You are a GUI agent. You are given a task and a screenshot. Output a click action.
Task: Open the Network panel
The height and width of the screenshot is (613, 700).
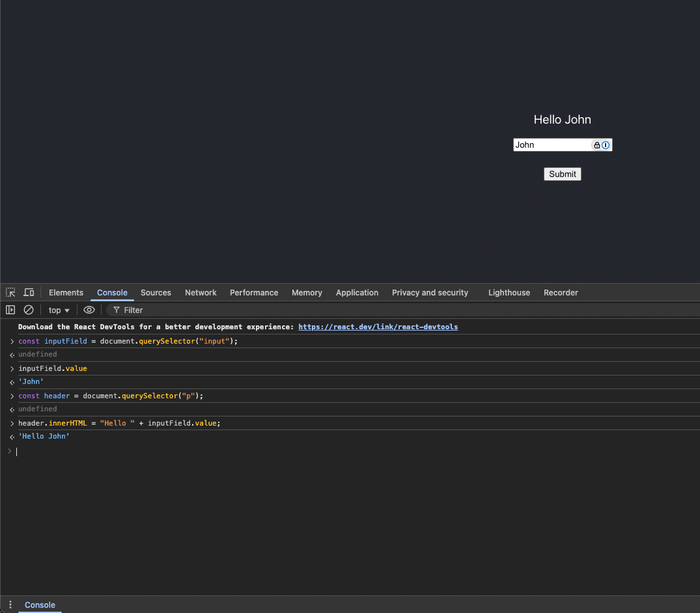(x=200, y=292)
